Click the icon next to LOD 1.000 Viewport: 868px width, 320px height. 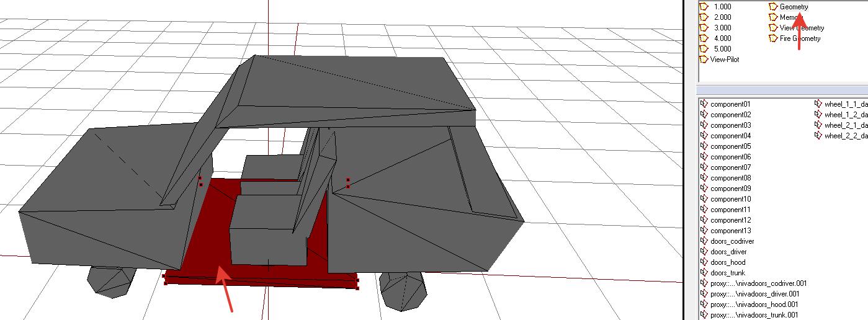click(704, 7)
